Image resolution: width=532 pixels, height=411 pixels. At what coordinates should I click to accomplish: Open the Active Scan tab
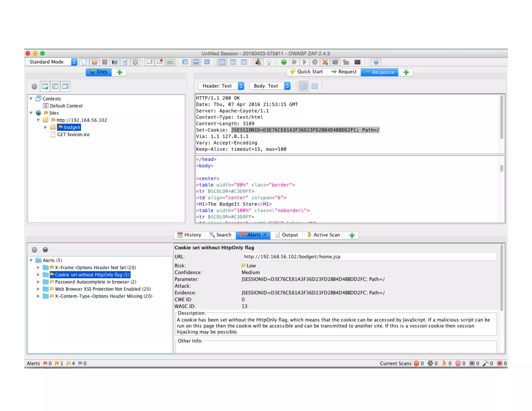[x=323, y=235]
